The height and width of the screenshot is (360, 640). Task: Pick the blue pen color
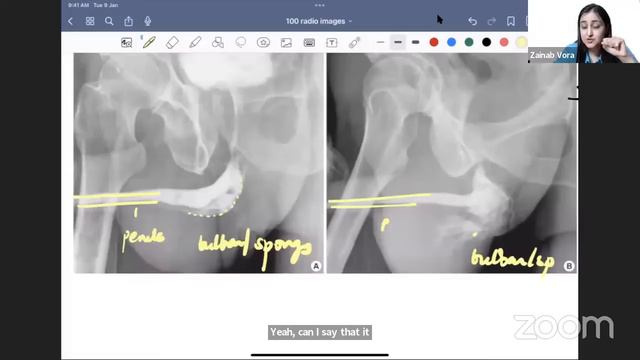pos(451,42)
